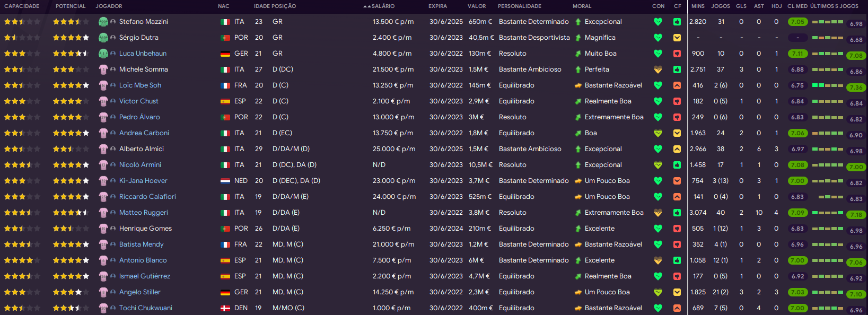Screen dimensions: 868x315
Task: Click the green goalkeeper kit icon for Stefano Mazzini
Action: click(x=103, y=22)
